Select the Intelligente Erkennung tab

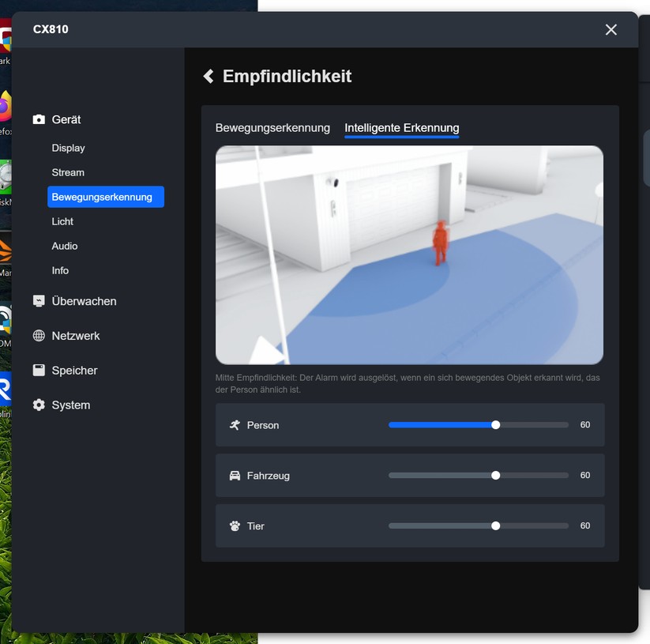pyautogui.click(x=401, y=127)
